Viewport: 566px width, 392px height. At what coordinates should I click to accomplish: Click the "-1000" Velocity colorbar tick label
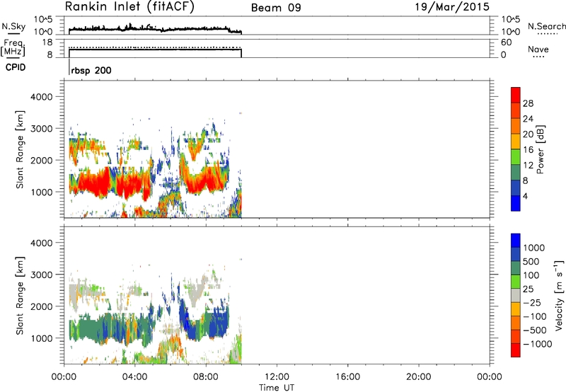[537, 344]
